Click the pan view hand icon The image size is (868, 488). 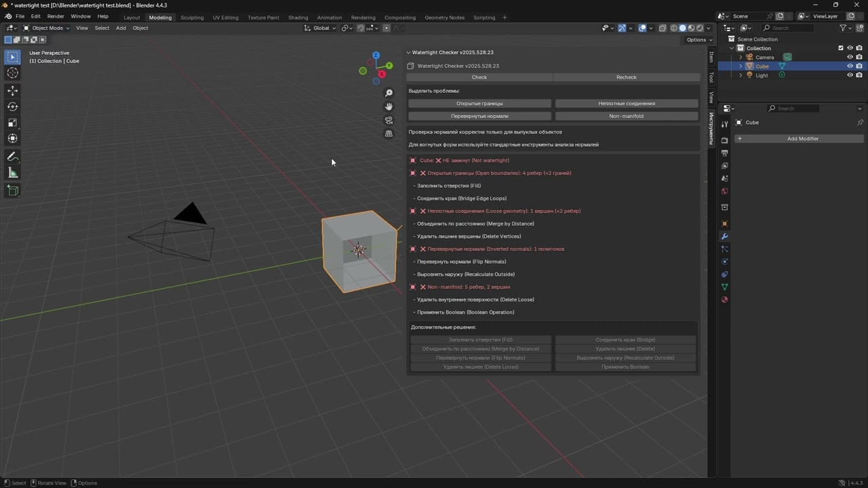389,106
